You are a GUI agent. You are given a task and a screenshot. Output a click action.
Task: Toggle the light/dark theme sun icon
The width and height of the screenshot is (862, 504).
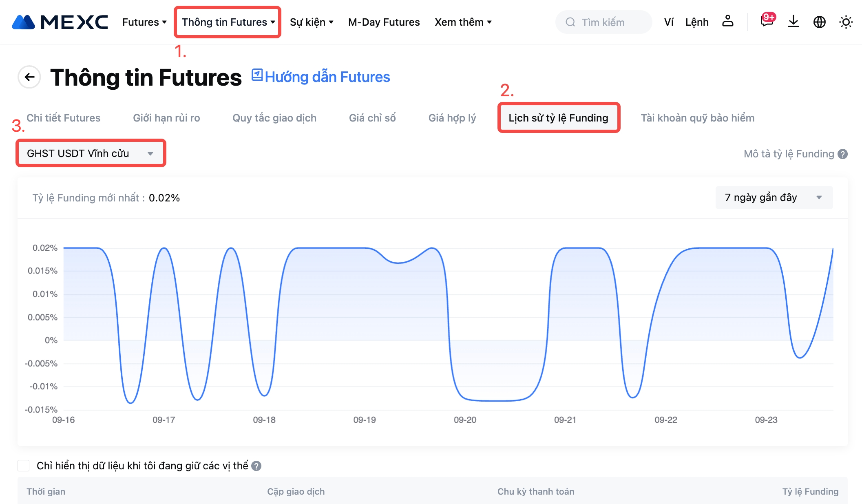tap(846, 22)
